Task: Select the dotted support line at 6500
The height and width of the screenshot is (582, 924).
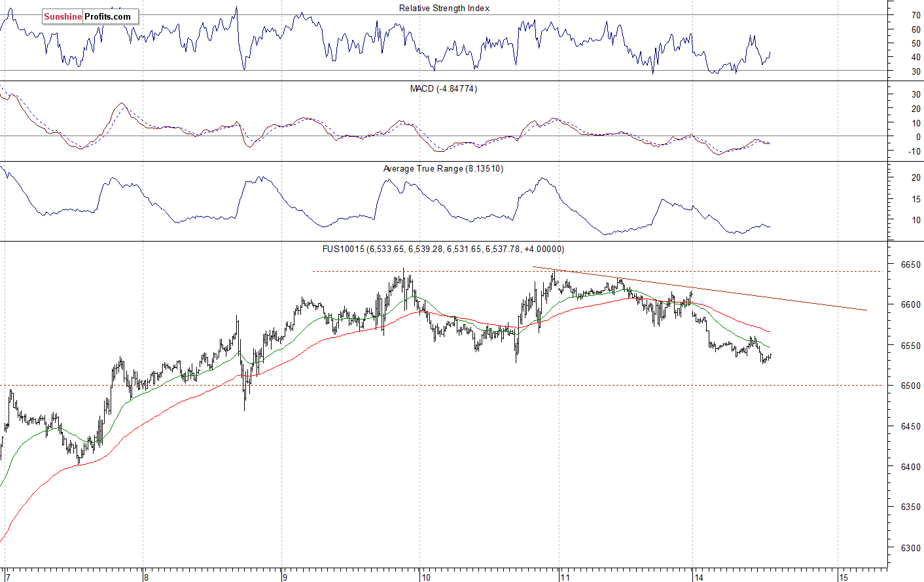Action: click(x=444, y=385)
